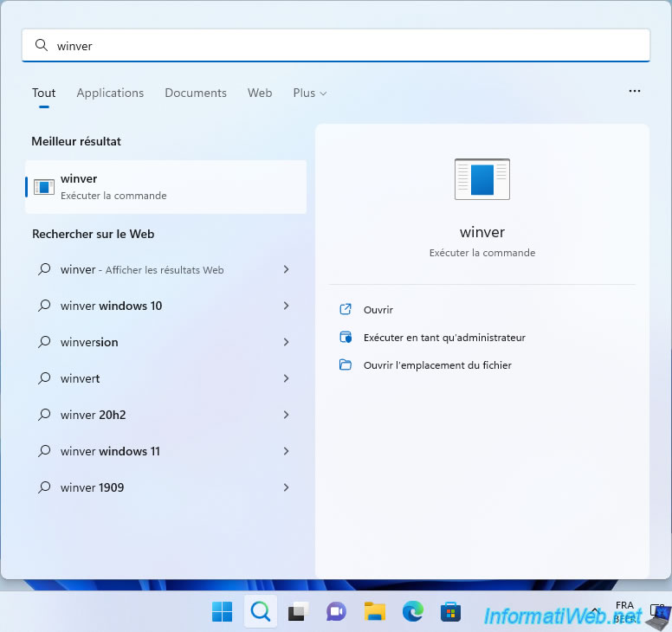Expand arrow for 'winver 20h2' suggestion
The width and height of the screenshot is (672, 632).
point(287,415)
